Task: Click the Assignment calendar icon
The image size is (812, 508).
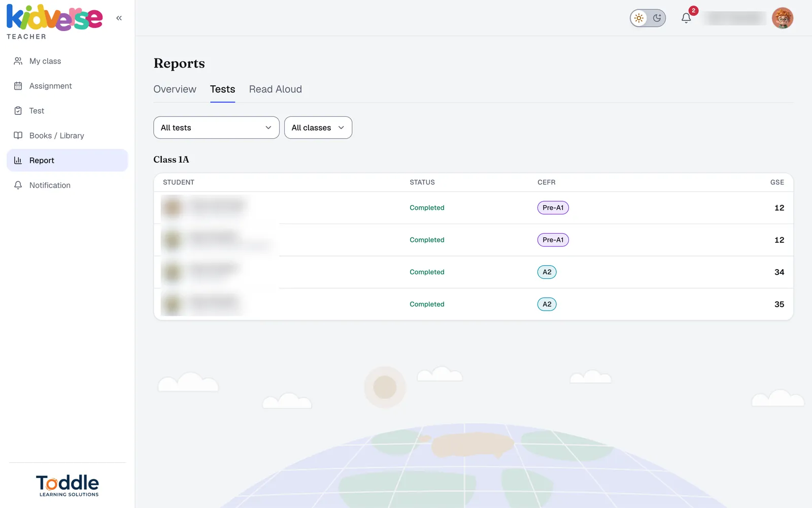Action: click(x=18, y=86)
